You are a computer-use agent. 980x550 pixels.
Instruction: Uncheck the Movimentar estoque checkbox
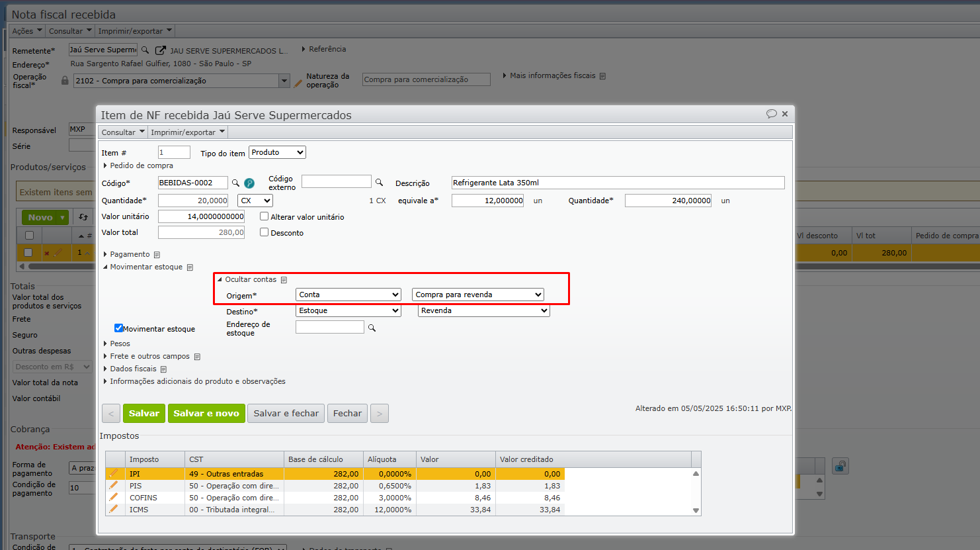(119, 328)
